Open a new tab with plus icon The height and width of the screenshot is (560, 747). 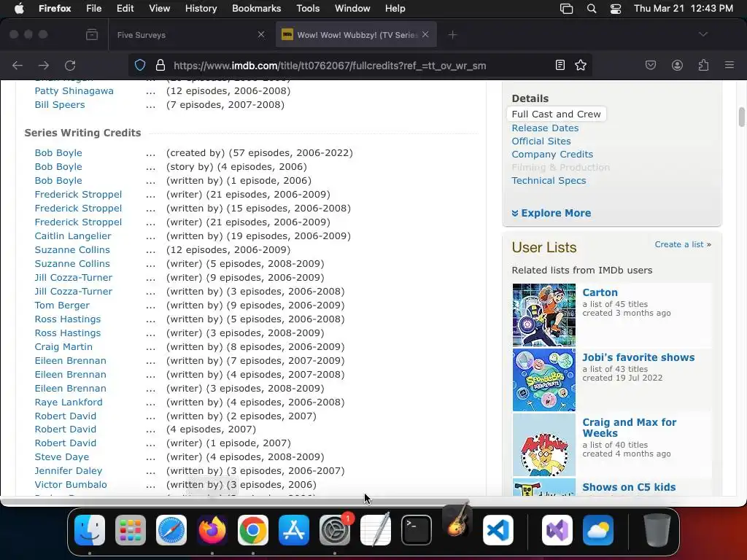(452, 35)
